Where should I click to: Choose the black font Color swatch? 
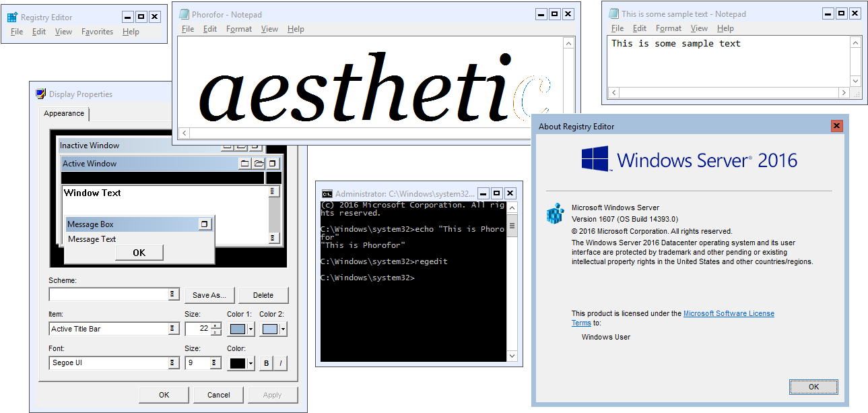(x=238, y=363)
